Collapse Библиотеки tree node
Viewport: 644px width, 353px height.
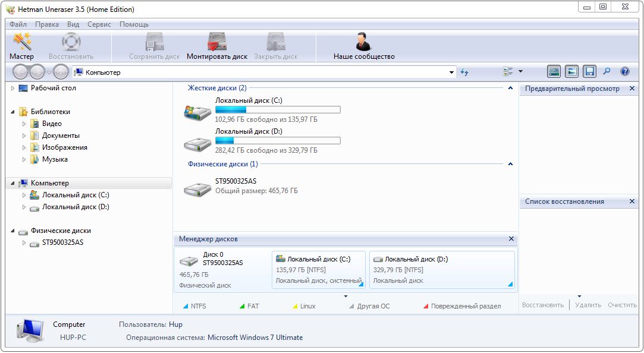click(x=12, y=112)
